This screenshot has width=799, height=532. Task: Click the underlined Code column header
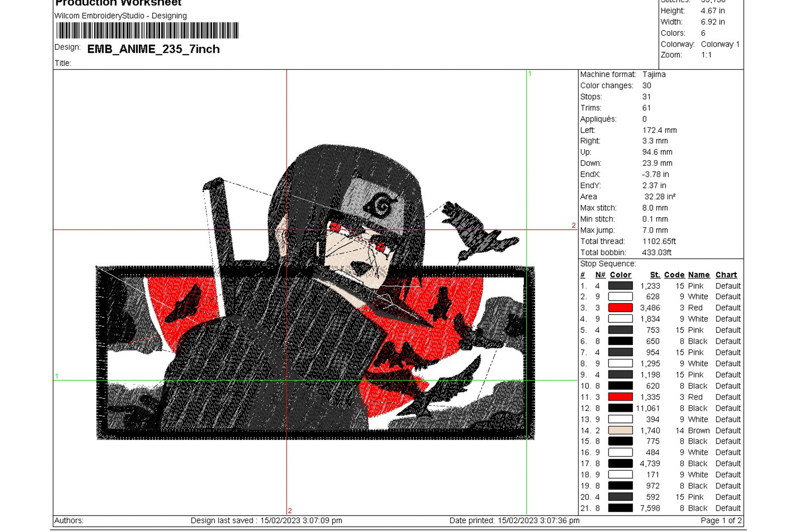pos(674,275)
